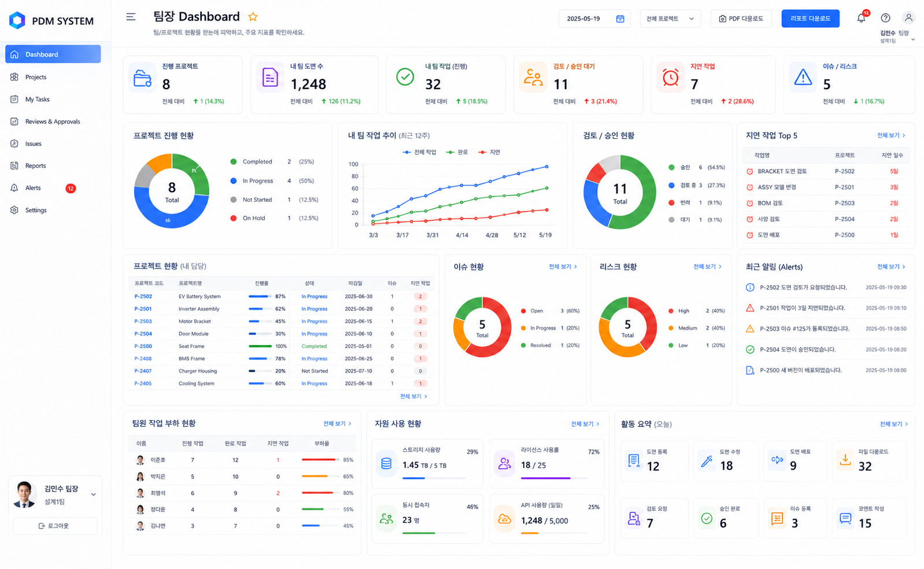Select Reviews & Approvals in the sidebar
Image resolution: width=924 pixels, height=569 pixels.
pos(53,121)
